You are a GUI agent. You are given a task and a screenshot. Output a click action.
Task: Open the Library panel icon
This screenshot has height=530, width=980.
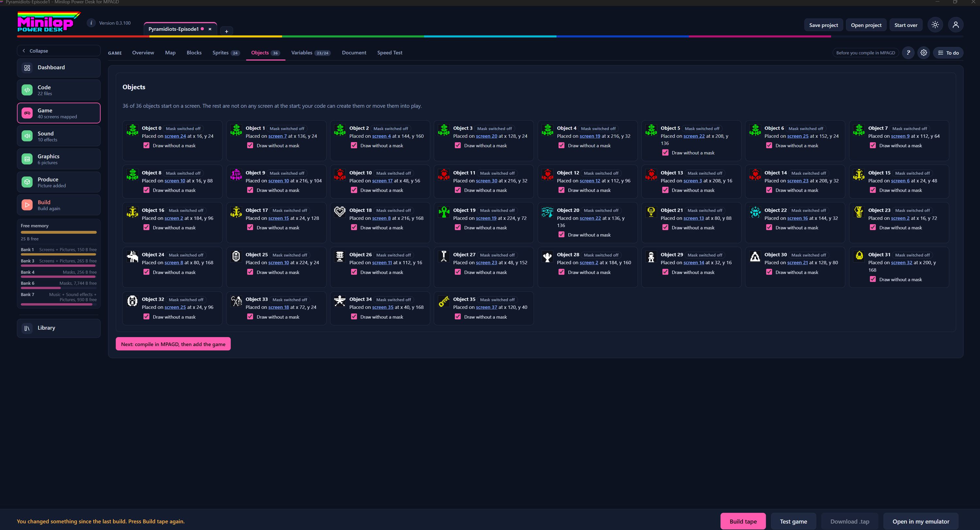click(x=27, y=328)
